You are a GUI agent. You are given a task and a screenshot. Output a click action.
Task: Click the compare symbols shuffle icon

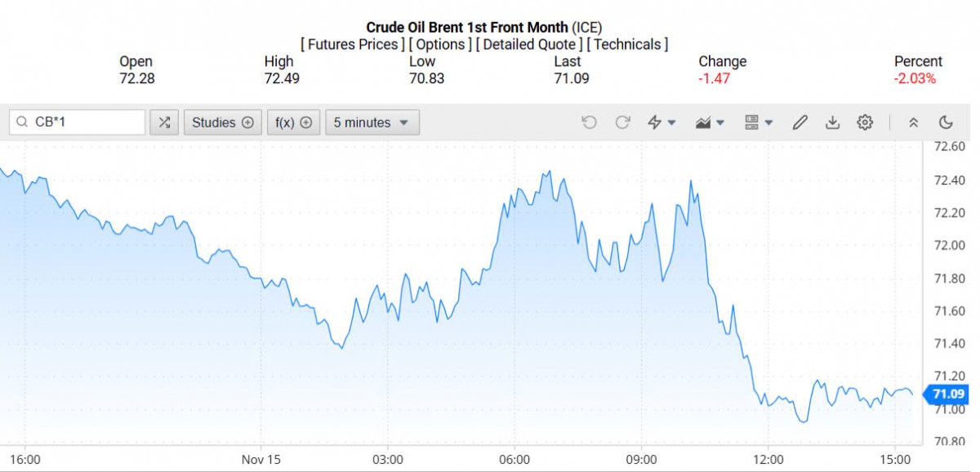point(164,122)
